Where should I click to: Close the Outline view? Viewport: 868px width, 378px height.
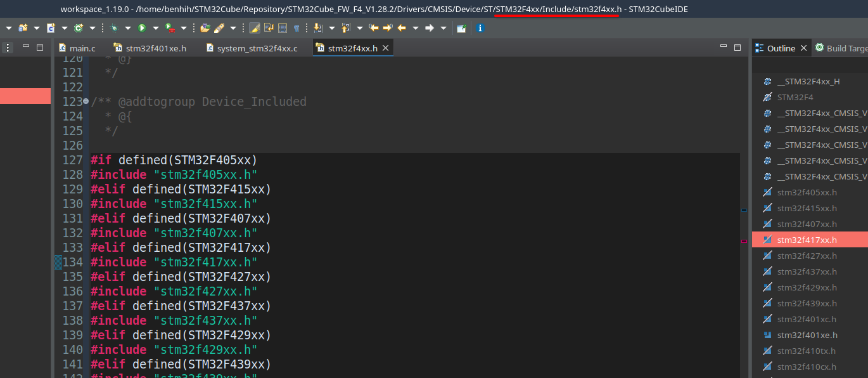803,48
